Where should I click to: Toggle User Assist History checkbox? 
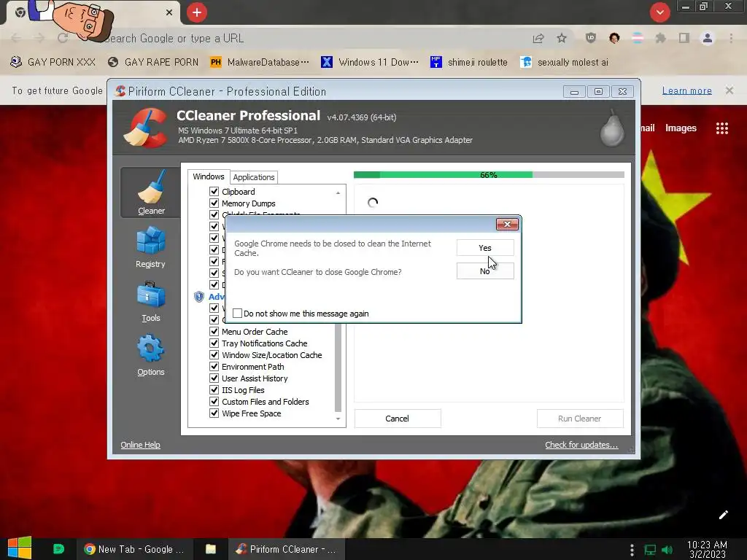214,378
